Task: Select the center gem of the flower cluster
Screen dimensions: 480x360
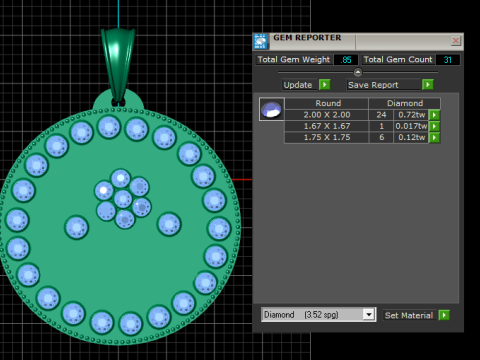Action: click(x=123, y=199)
